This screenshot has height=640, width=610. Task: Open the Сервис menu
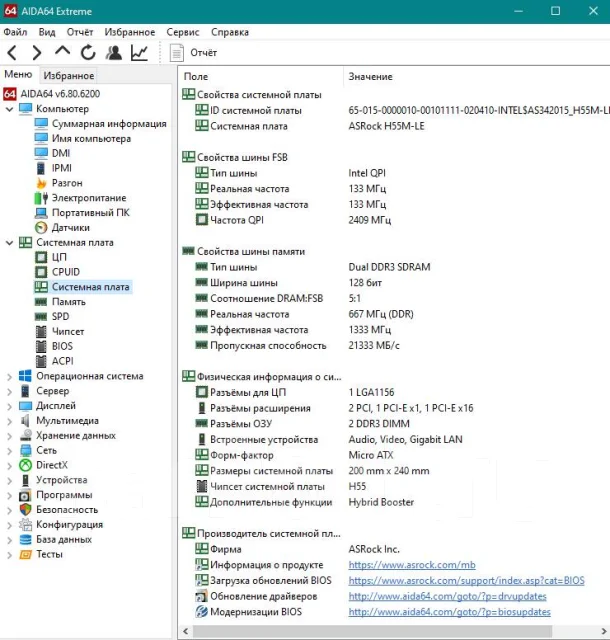tap(183, 32)
